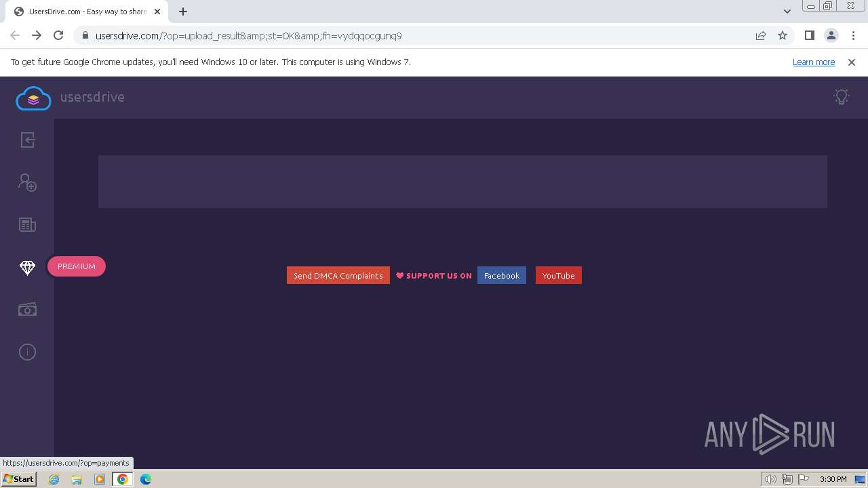Open Windows Explorer folder in taskbar
Screen dimensions: 868x488
(x=77, y=479)
